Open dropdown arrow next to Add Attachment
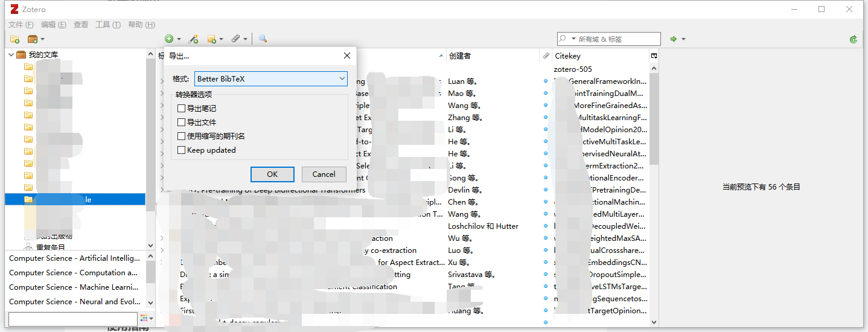This screenshot has height=332, width=868. pos(245,39)
